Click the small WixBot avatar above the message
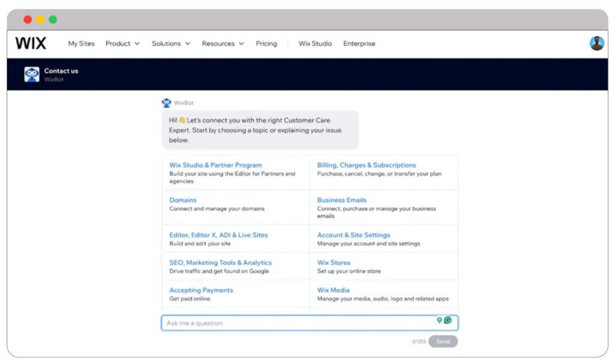The height and width of the screenshot is (364, 615). pyautogui.click(x=166, y=103)
